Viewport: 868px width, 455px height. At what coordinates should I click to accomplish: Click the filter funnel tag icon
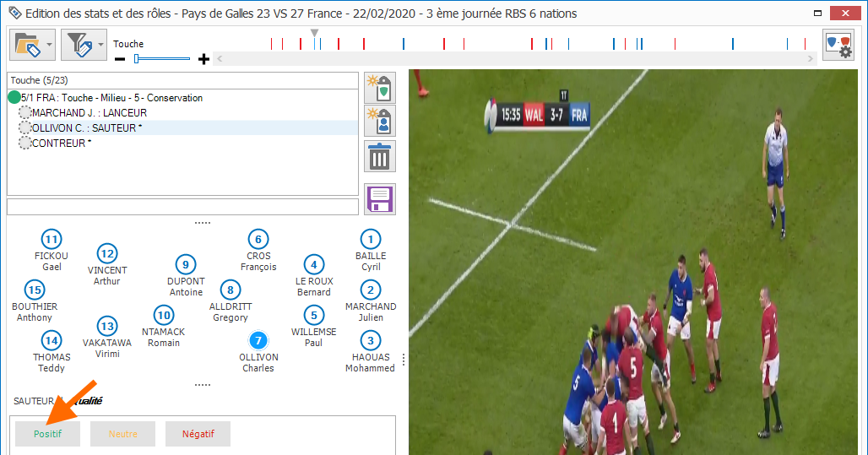pyautogui.click(x=78, y=44)
